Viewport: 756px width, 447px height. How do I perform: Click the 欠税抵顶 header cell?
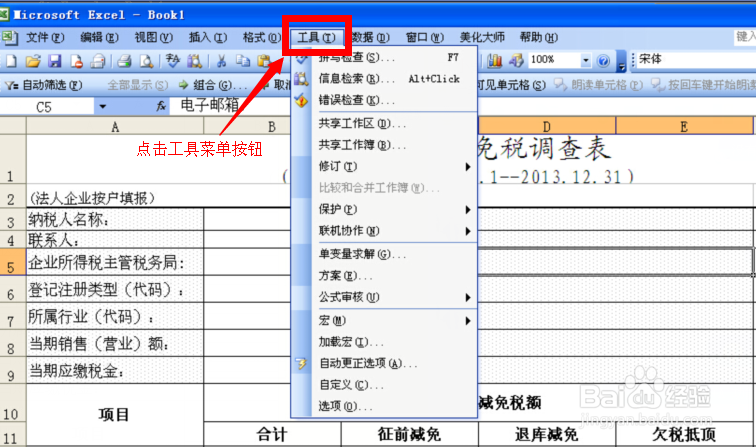pyautogui.click(x=684, y=434)
